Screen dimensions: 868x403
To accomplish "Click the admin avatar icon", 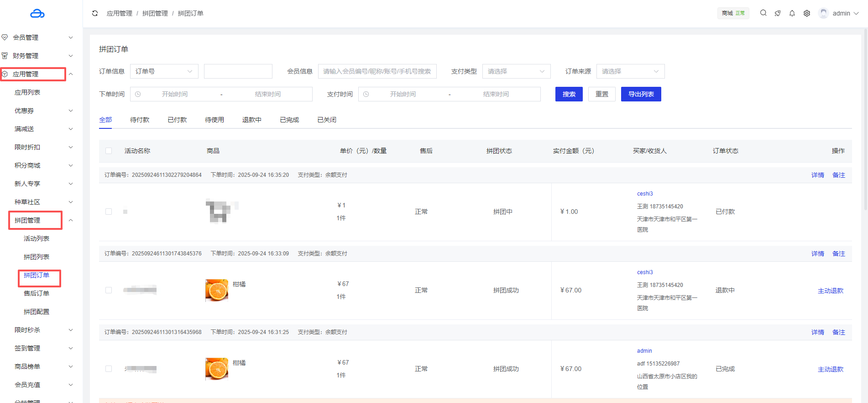I will click(823, 13).
